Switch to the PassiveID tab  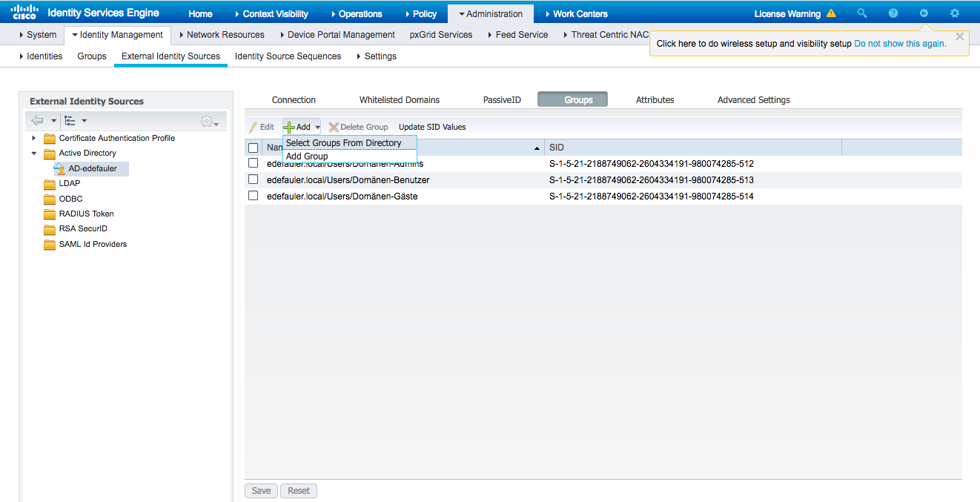tap(502, 99)
